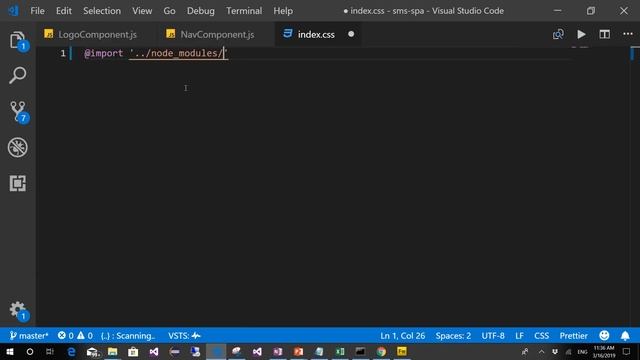Open the UTF-8 encoding selector
This screenshot has width=640, height=360.
[x=493, y=336]
